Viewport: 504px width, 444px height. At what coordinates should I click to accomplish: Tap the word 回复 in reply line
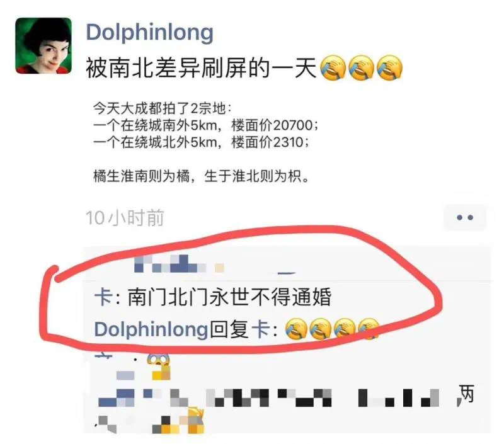click(x=229, y=330)
